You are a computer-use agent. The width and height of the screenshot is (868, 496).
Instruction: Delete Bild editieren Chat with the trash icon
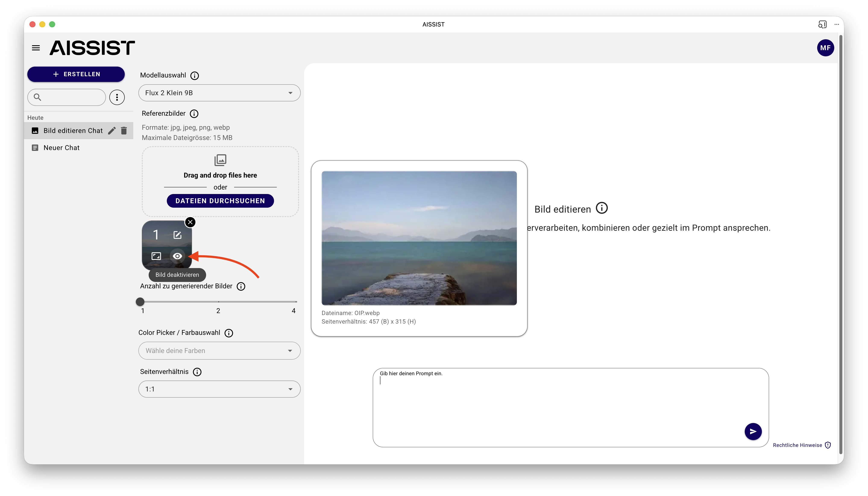pyautogui.click(x=124, y=130)
